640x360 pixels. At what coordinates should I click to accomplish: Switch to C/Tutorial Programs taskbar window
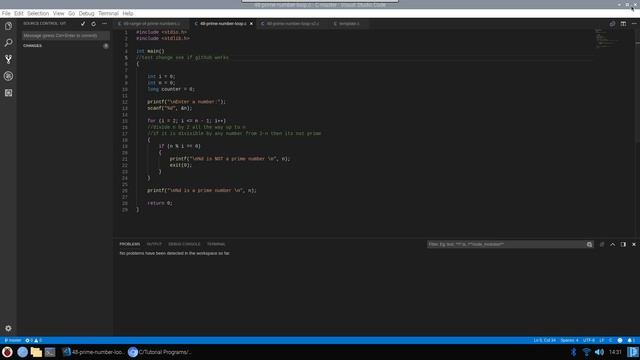tap(160, 352)
